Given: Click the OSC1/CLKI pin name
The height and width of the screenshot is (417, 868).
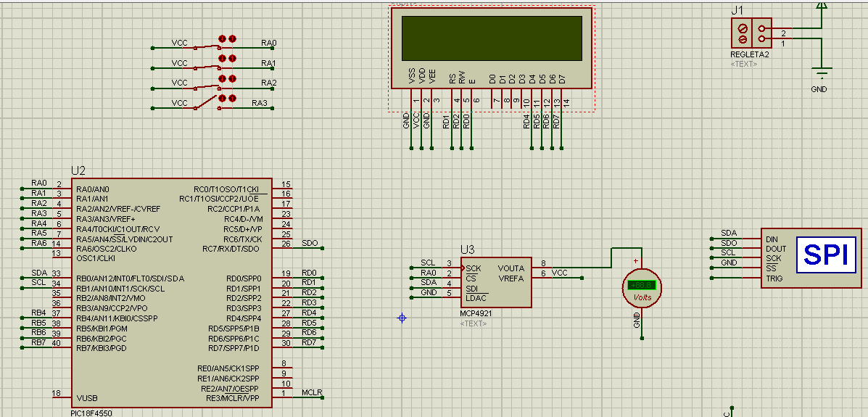Looking at the screenshot, I should 96,259.
